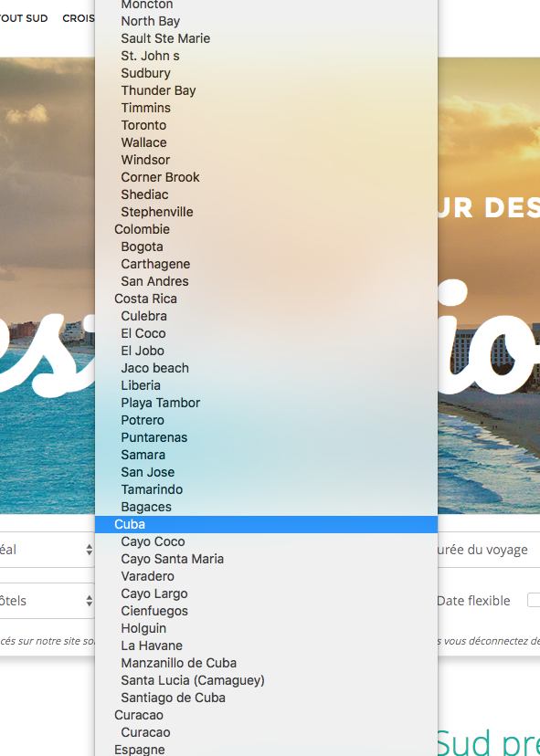
Task: Open the 'Durée du voyage' field
Action: point(489,550)
